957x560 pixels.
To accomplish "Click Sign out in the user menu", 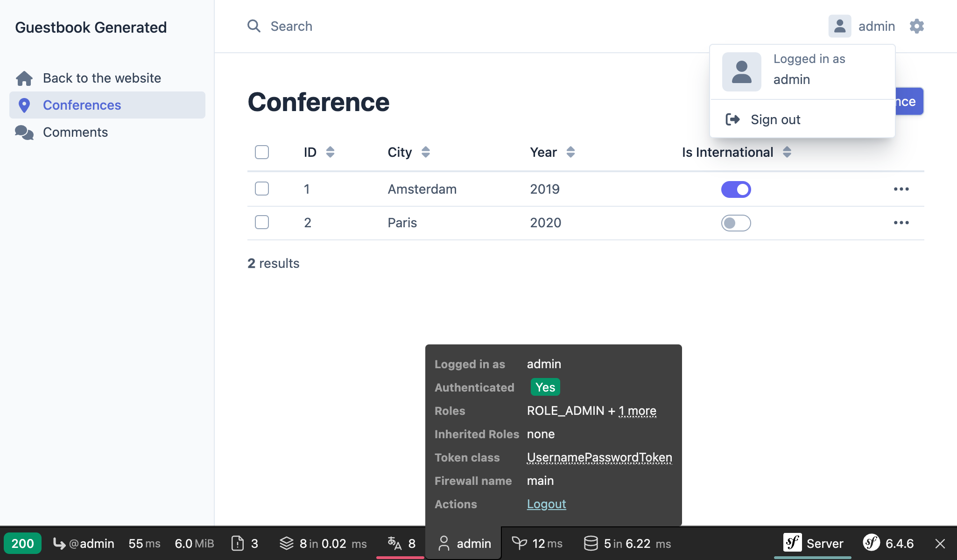I will coord(775,119).
